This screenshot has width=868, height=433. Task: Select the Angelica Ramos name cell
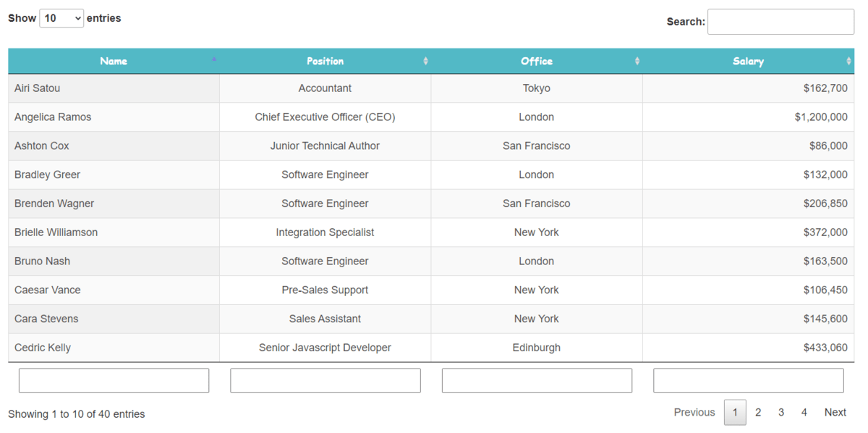[53, 117]
